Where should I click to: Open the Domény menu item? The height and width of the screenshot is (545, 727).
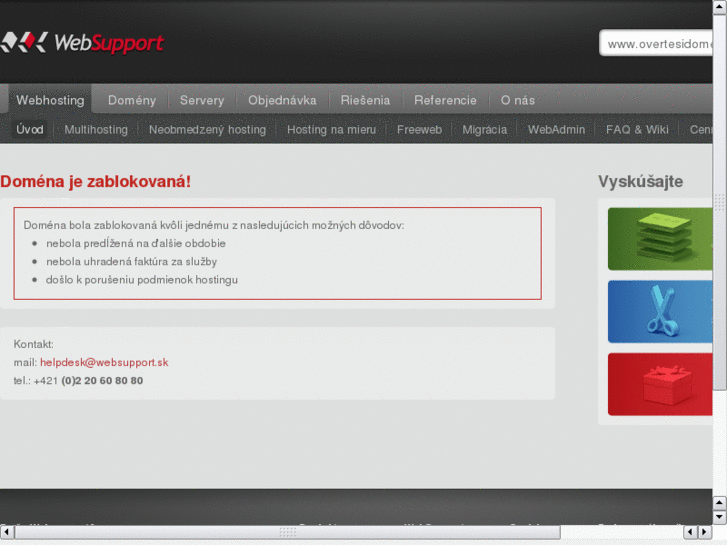click(x=132, y=100)
